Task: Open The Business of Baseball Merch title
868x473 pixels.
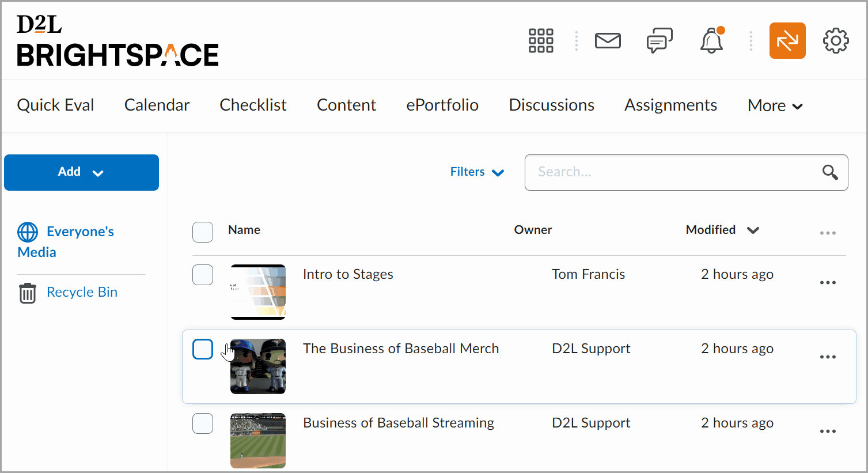Action: (401, 349)
